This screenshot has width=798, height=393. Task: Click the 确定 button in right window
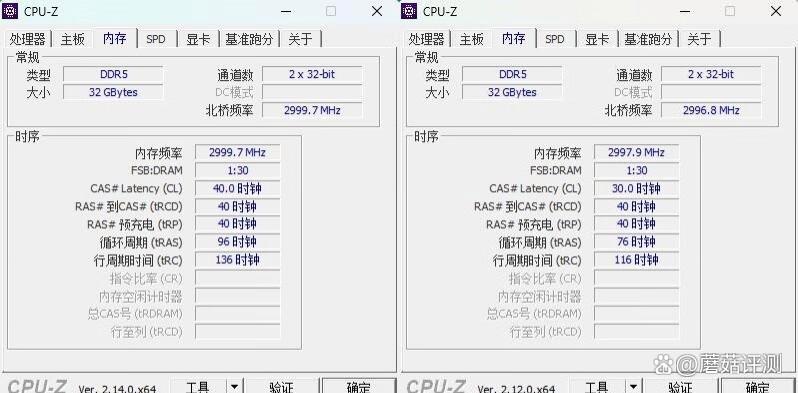(757, 387)
